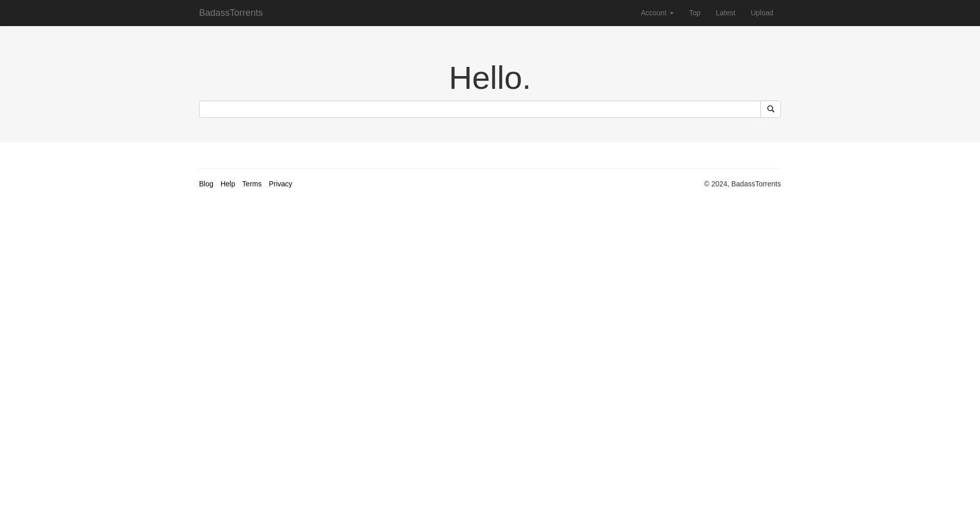This screenshot has height=507, width=980.
Task: Click the magnifying glass search button
Action: coord(770,109)
